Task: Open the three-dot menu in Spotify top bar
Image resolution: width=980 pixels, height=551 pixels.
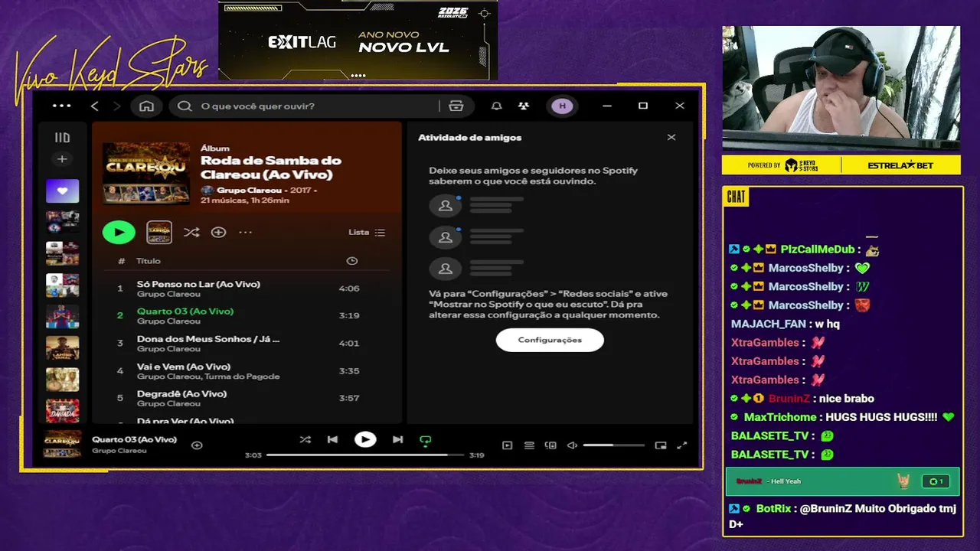Action: tap(62, 106)
